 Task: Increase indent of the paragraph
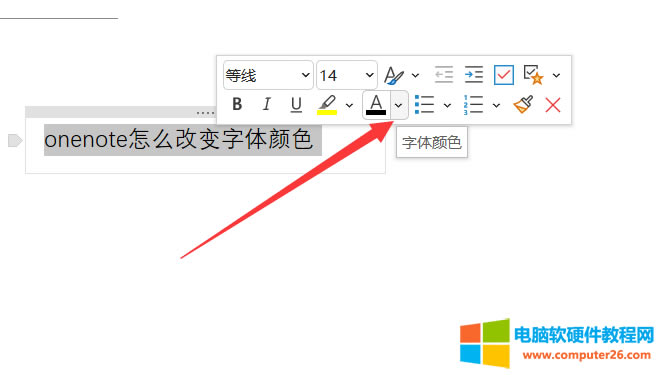pyautogui.click(x=473, y=74)
